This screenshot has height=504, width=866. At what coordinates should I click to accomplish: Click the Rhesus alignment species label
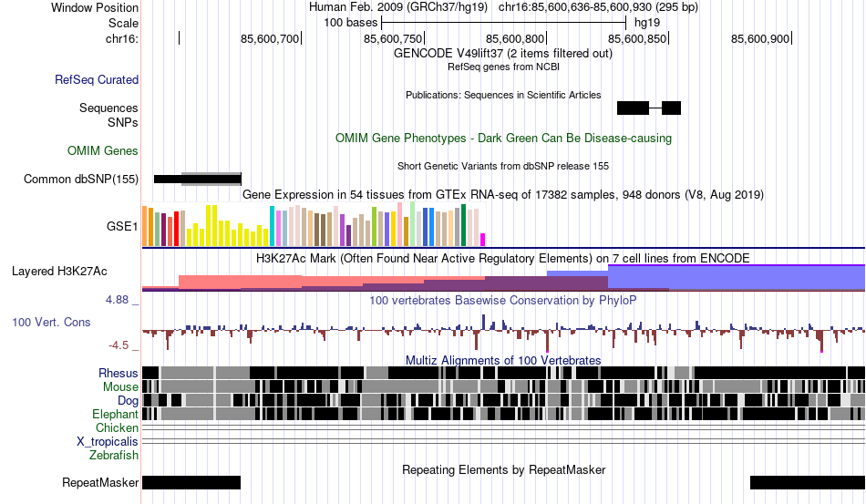click(x=119, y=373)
